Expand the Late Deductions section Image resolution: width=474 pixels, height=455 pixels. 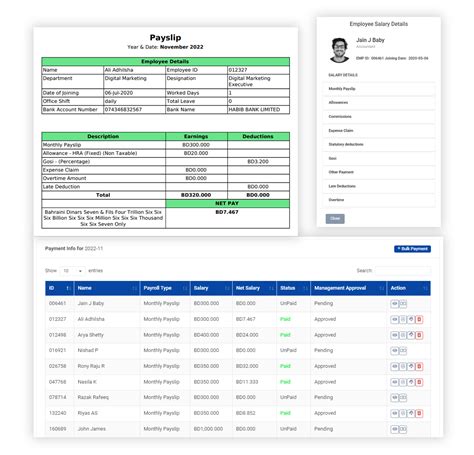tap(379, 186)
